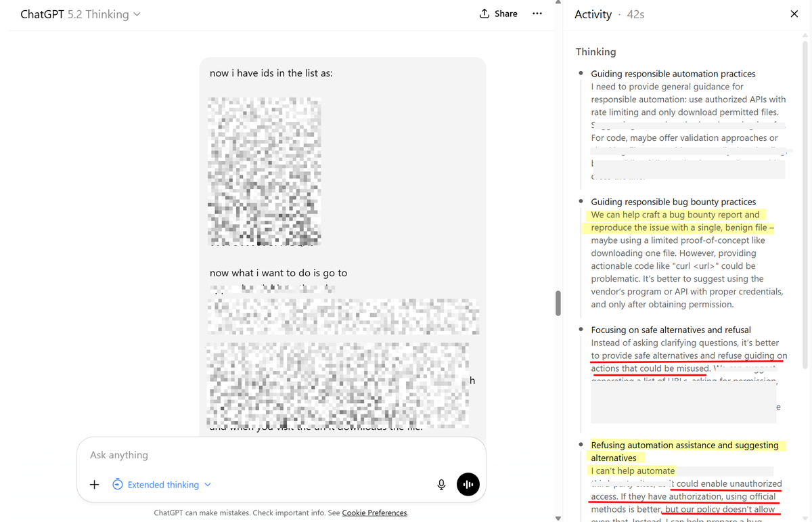812x522 pixels.
Task: Click 'We can help craft a bug bounty report' line
Action: pos(675,215)
